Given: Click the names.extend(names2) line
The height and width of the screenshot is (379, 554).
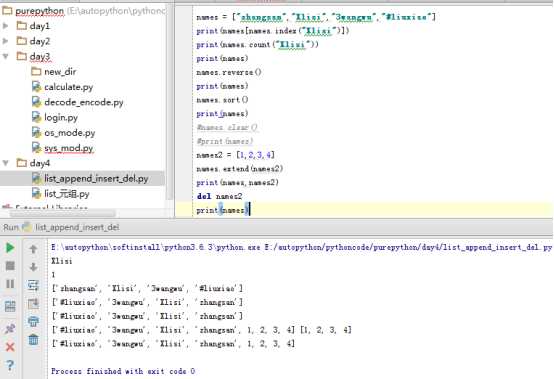Looking at the screenshot, I should (x=239, y=168).
